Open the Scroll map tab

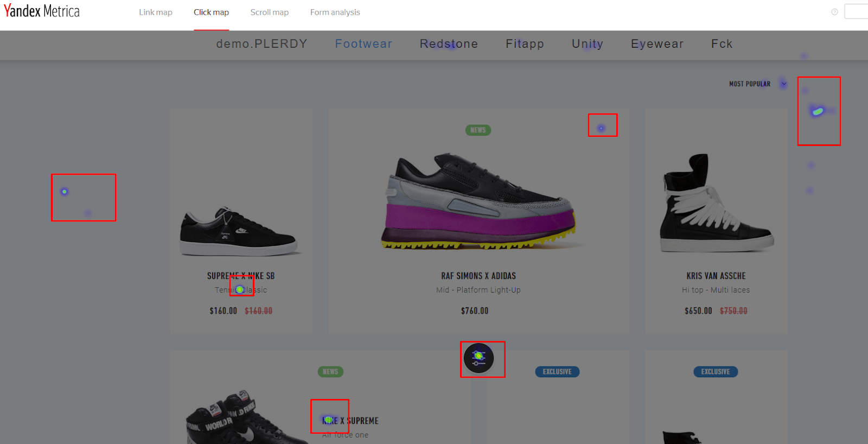[269, 12]
